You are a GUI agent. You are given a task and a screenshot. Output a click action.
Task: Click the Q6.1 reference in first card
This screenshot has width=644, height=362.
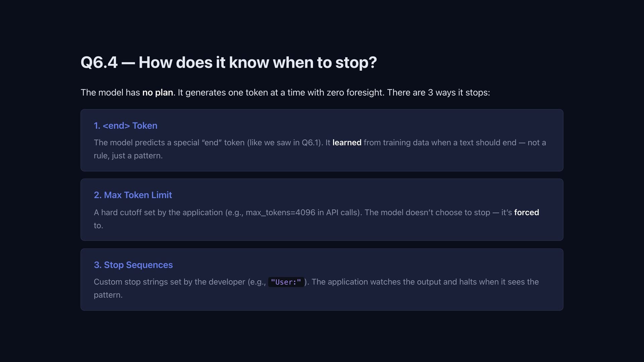(311, 143)
